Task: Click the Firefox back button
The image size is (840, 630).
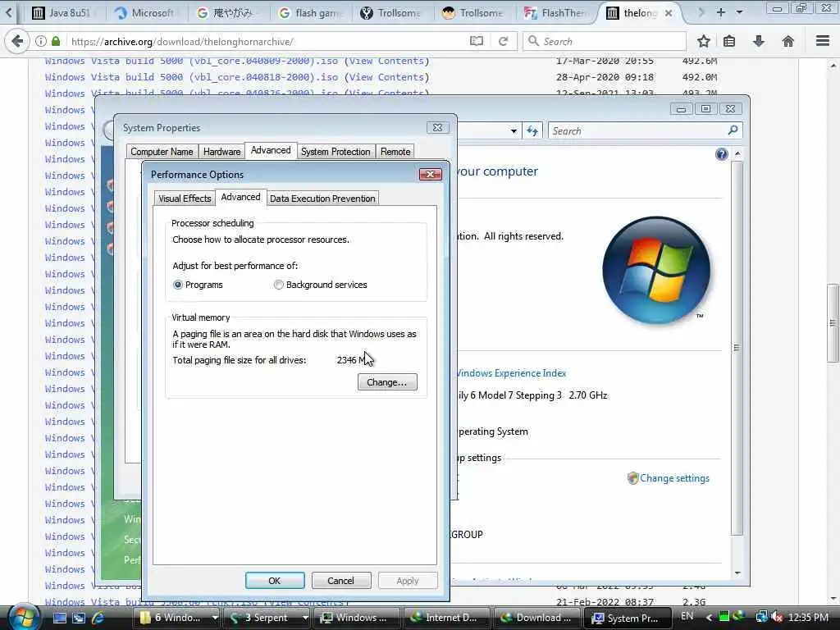Action: 17,41
